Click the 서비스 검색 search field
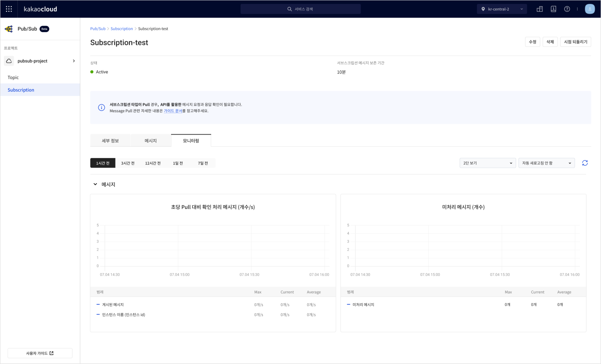 click(300, 9)
